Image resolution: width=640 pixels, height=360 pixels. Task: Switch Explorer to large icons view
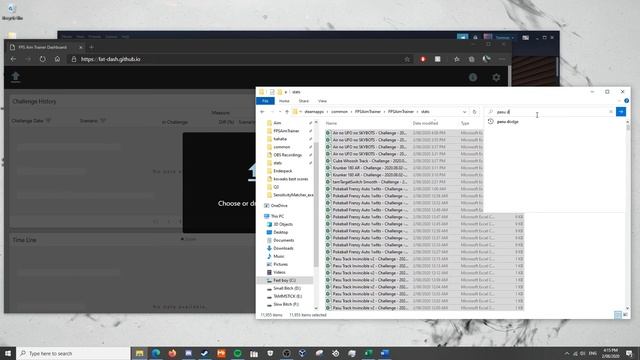tap(625, 315)
